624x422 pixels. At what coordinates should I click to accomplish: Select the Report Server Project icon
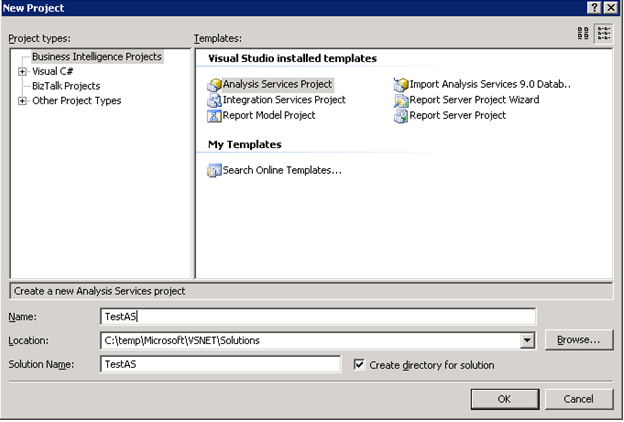pos(401,115)
